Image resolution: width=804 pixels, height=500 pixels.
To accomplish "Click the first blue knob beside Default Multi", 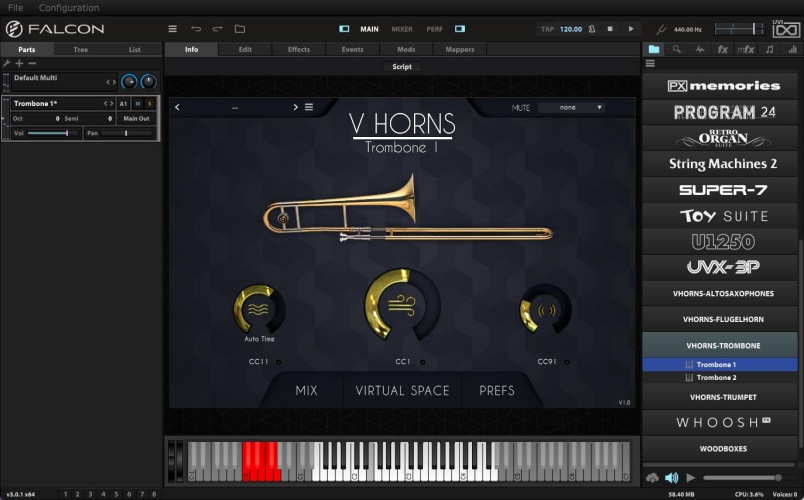I will (129, 82).
